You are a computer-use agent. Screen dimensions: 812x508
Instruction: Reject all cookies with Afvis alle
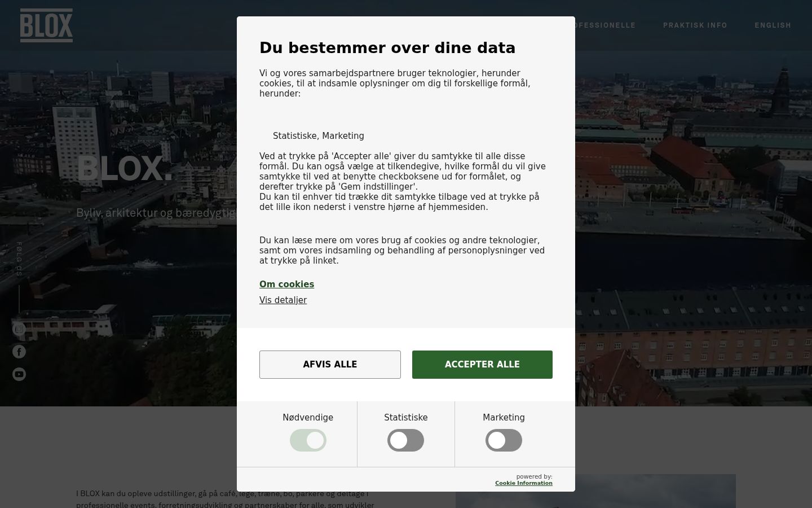(x=330, y=365)
